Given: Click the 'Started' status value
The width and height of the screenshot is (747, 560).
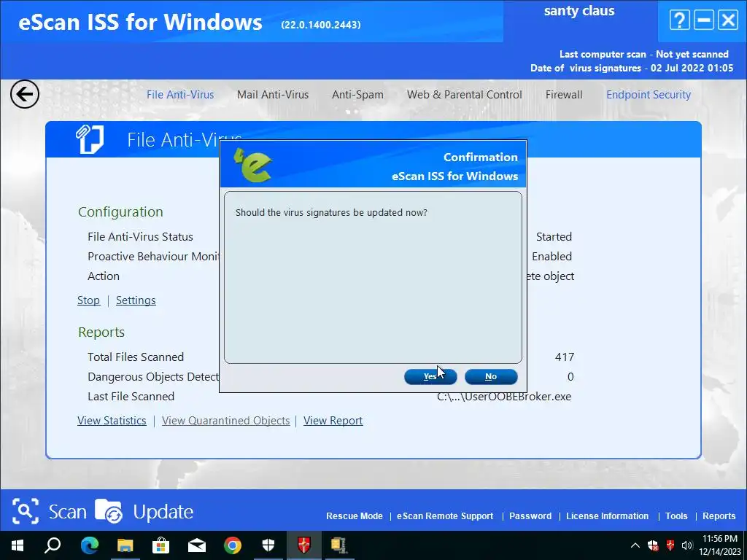Looking at the screenshot, I should (x=554, y=237).
